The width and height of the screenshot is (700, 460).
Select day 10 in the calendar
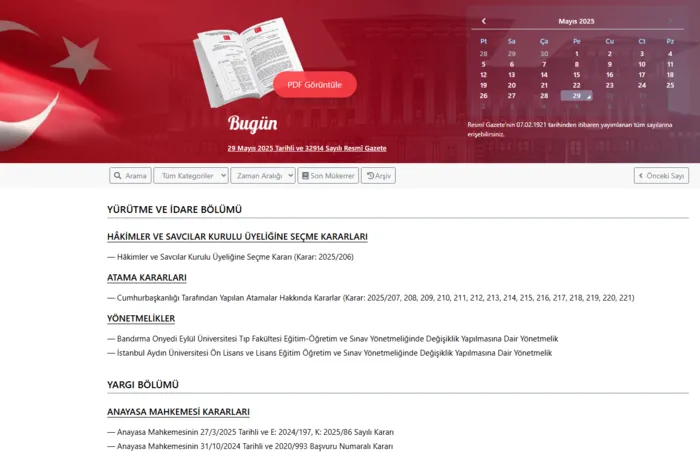[642, 64]
